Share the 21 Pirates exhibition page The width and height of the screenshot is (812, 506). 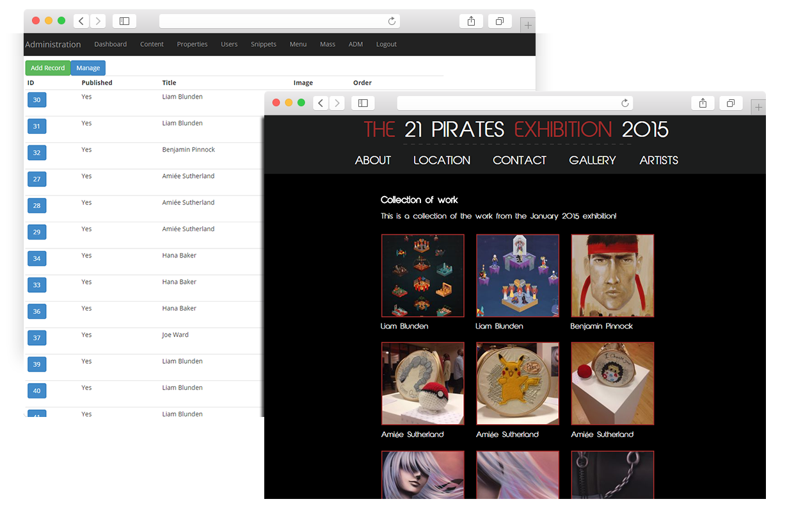click(x=703, y=103)
